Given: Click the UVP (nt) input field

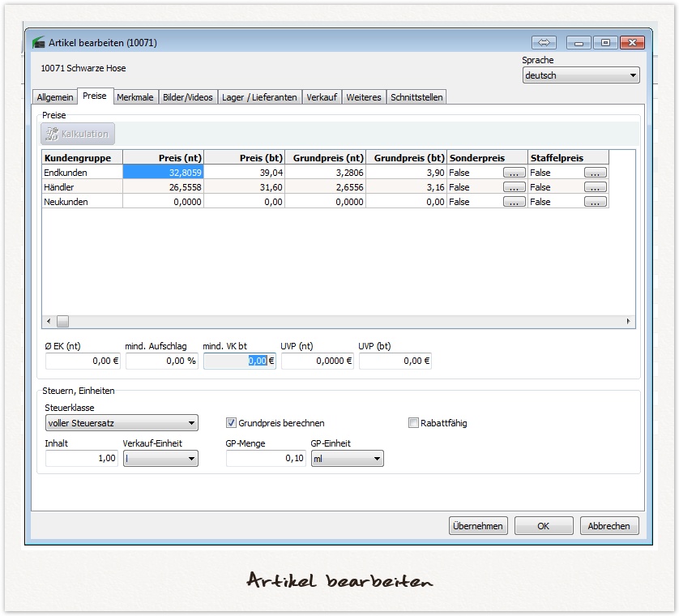Looking at the screenshot, I should (317, 361).
